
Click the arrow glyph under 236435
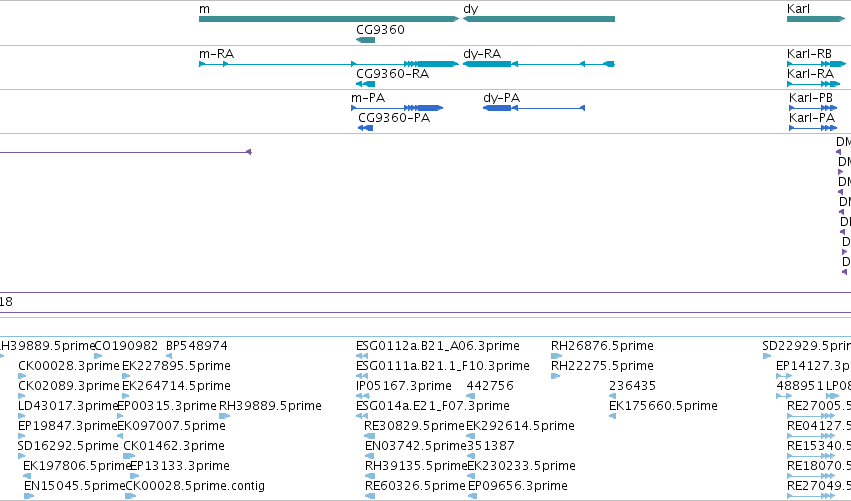click(x=612, y=396)
